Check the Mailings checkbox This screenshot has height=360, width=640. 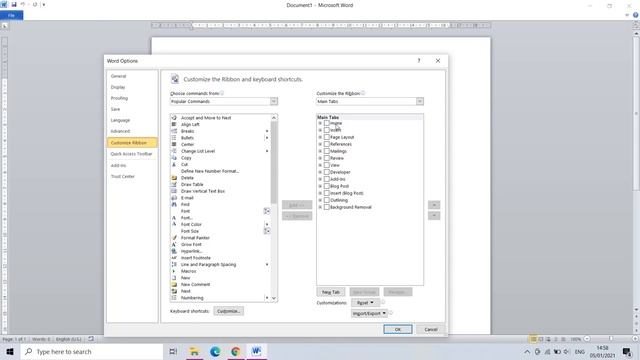coord(327,151)
